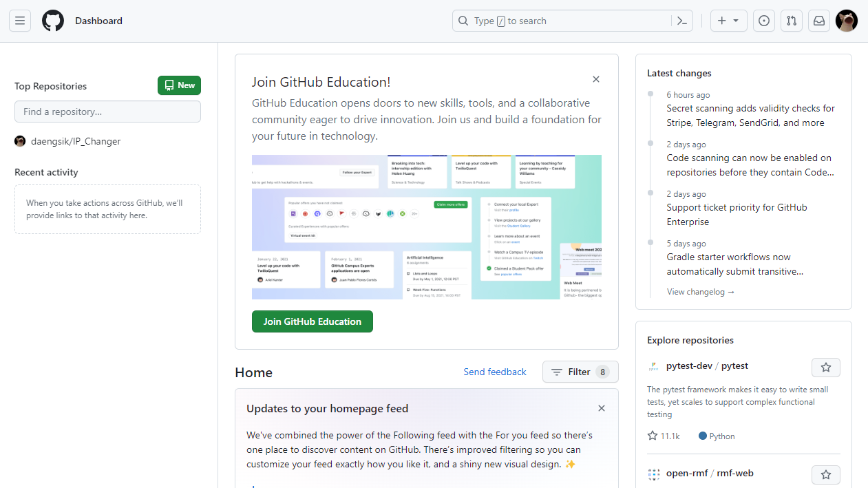Click the 11.1k stars count on pytest

[x=664, y=436]
